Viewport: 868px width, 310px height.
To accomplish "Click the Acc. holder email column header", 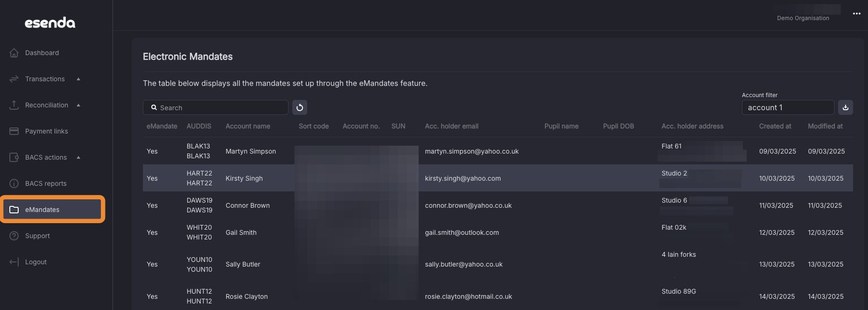I will click(452, 126).
